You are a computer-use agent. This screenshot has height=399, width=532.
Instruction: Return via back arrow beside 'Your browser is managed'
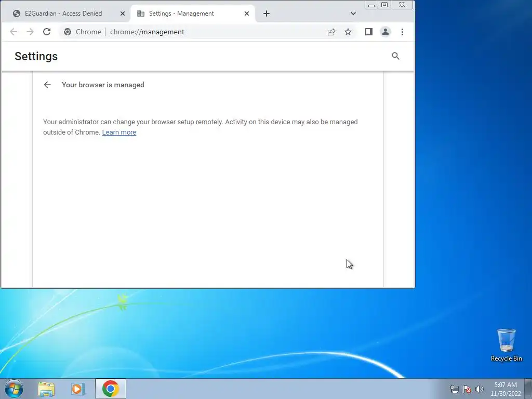tap(47, 85)
